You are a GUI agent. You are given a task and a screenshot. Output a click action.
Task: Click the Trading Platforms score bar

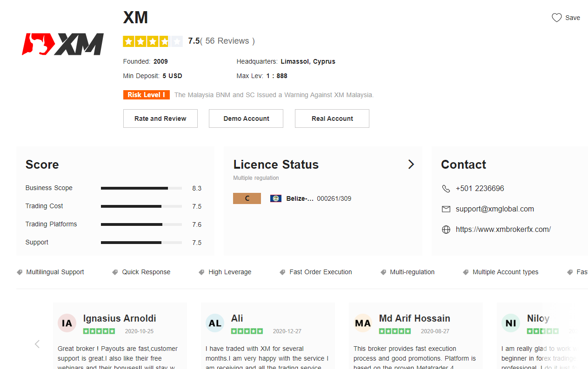point(141,224)
